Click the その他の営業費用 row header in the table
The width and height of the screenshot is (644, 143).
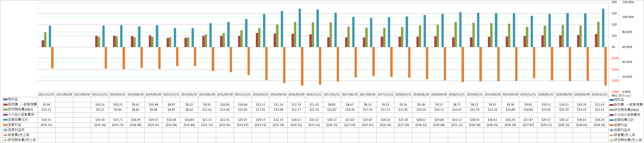[x=20, y=115]
